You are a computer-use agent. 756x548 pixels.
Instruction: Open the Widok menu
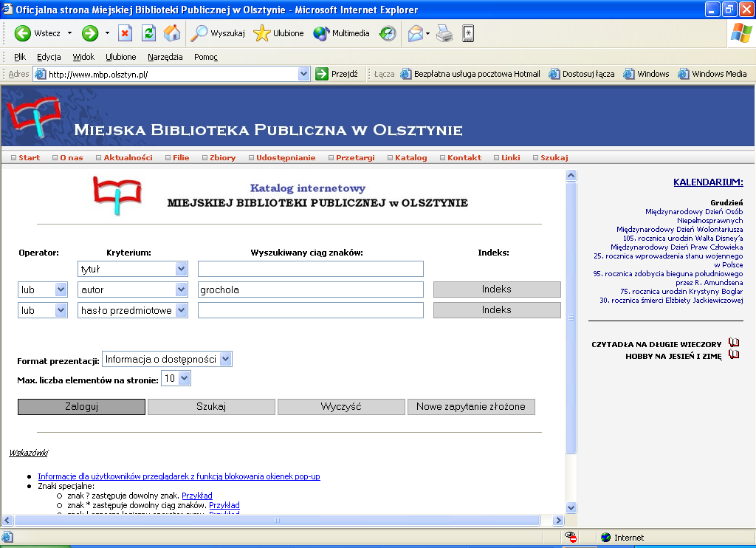[x=83, y=57]
